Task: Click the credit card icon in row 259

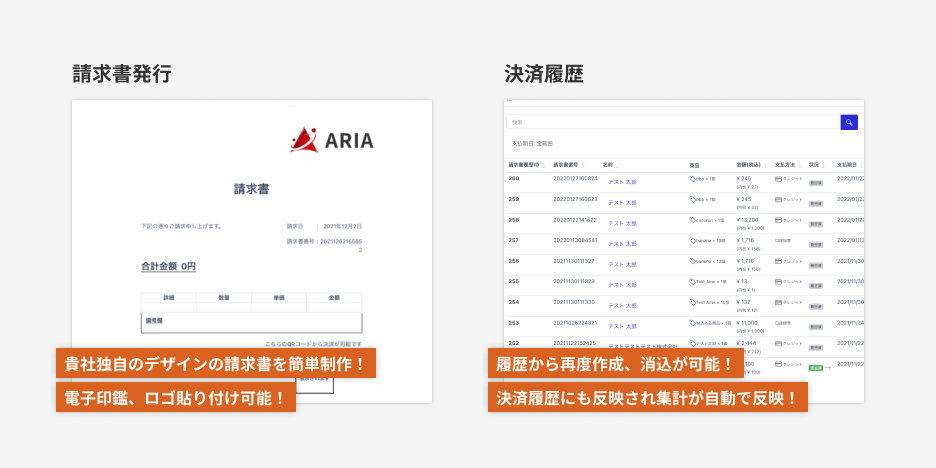Action: (778, 199)
